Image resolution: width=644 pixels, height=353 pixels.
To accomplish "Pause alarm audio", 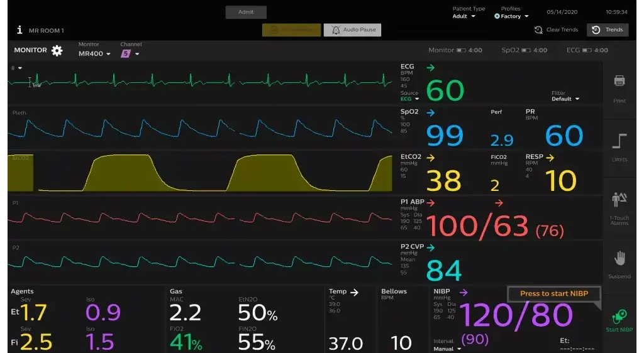I will pyautogui.click(x=352, y=30).
